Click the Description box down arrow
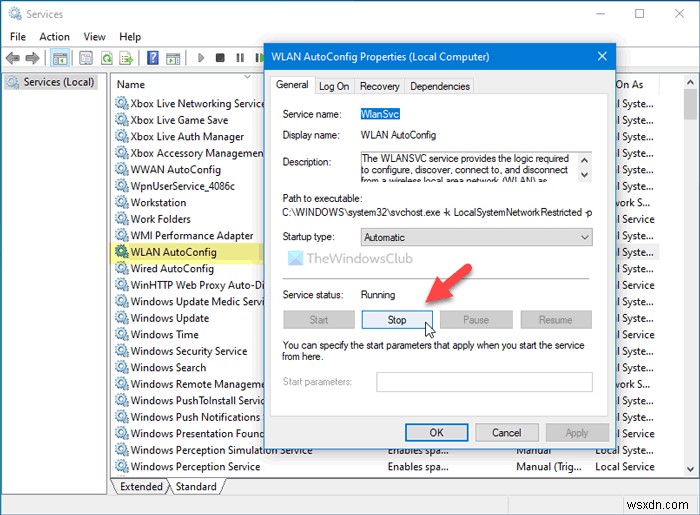Viewport: 700px width, 515px height. pyautogui.click(x=584, y=175)
